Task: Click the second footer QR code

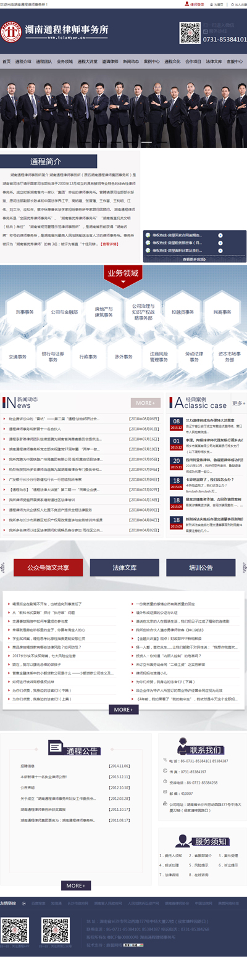Action: 55,930
